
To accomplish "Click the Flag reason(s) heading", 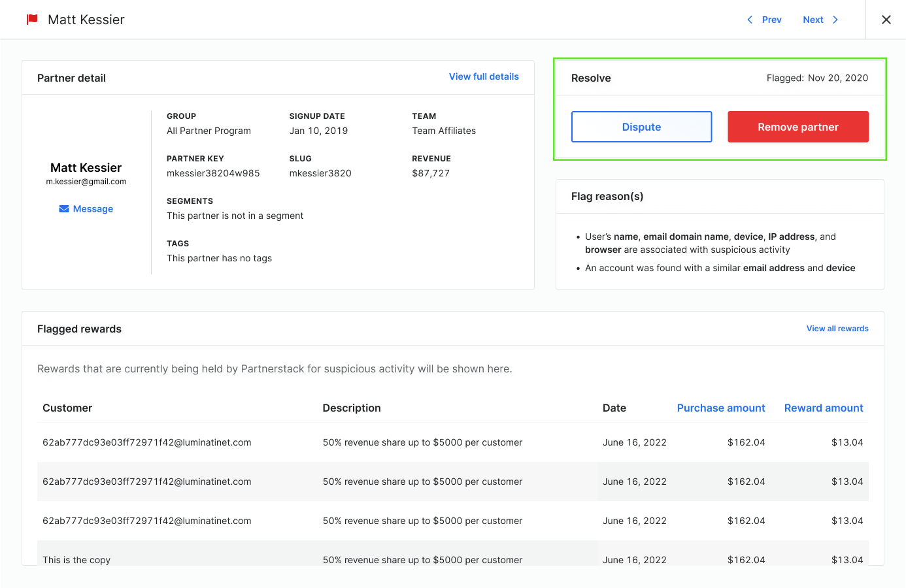I will tap(607, 196).
